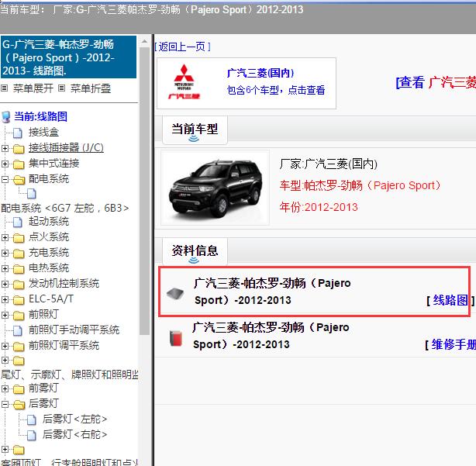Collapse the 后雾灯 tree node
476x466 pixels.
click(5, 404)
